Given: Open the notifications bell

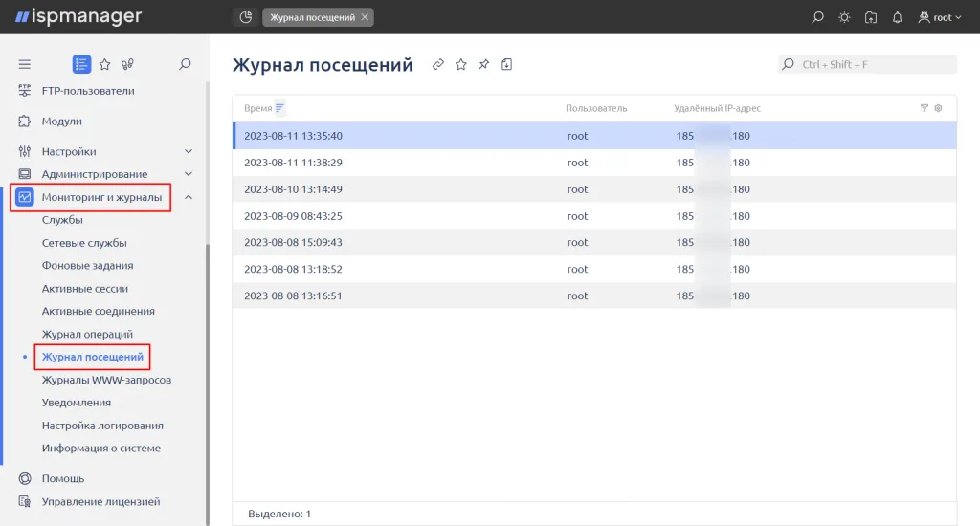Looking at the screenshot, I should pyautogui.click(x=897, y=17).
